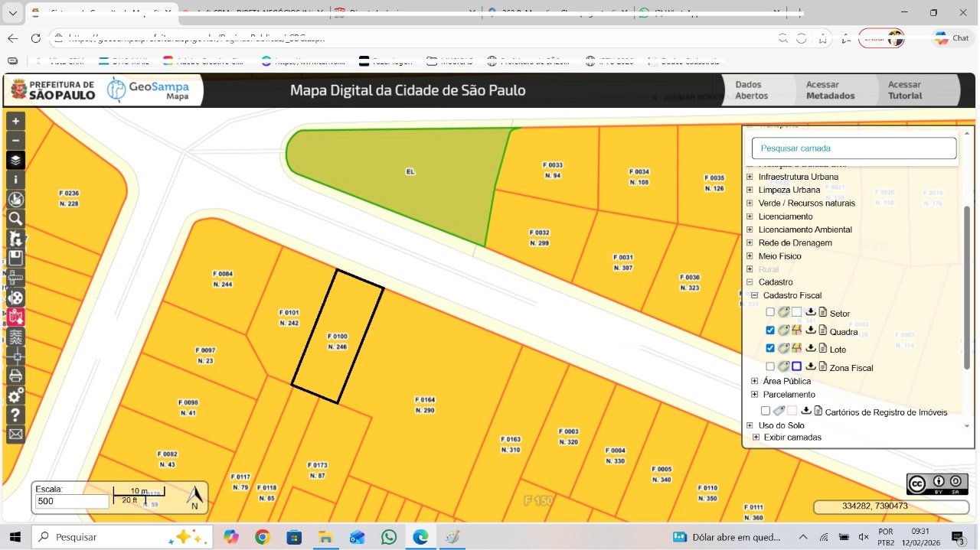Click the question mark help icon
This screenshot has height=550, width=980.
tap(15, 415)
